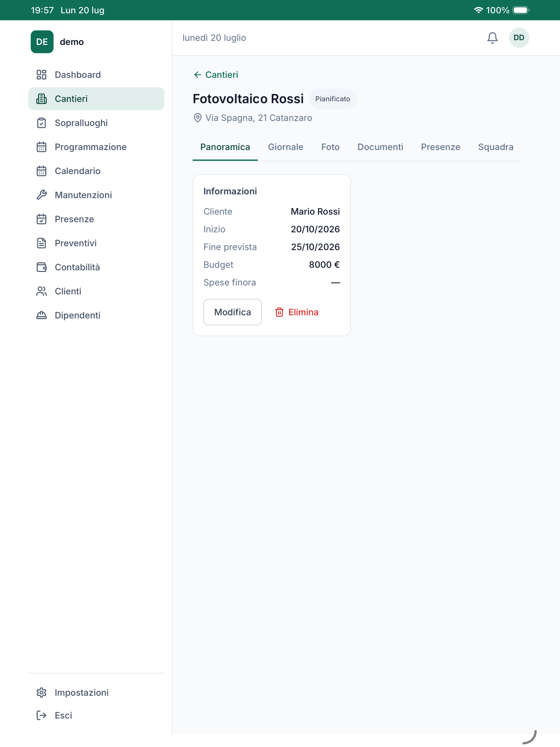560x747 pixels.
Task: Click the header date lunedì 20 luglio
Action: tap(214, 37)
